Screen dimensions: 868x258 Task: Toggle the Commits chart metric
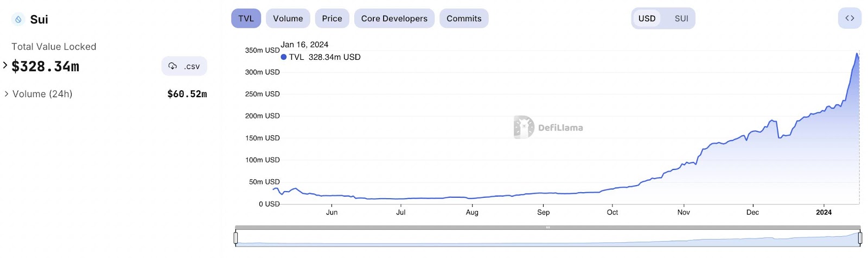click(x=464, y=18)
